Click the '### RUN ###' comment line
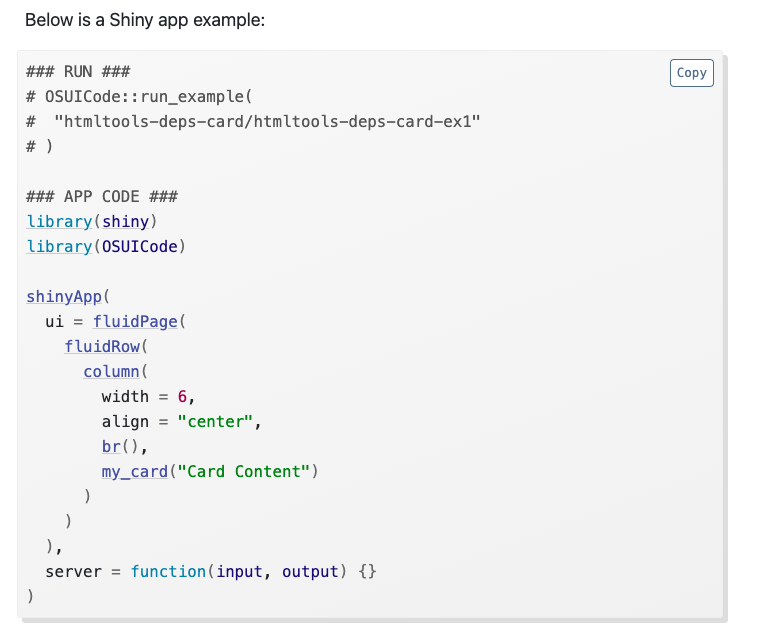The height and width of the screenshot is (636, 759). [x=78, y=72]
